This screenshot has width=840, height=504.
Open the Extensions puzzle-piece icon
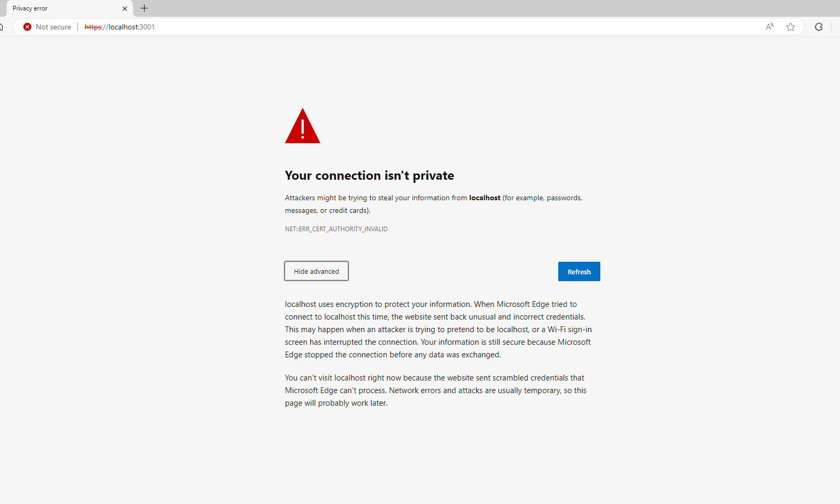(x=818, y=27)
